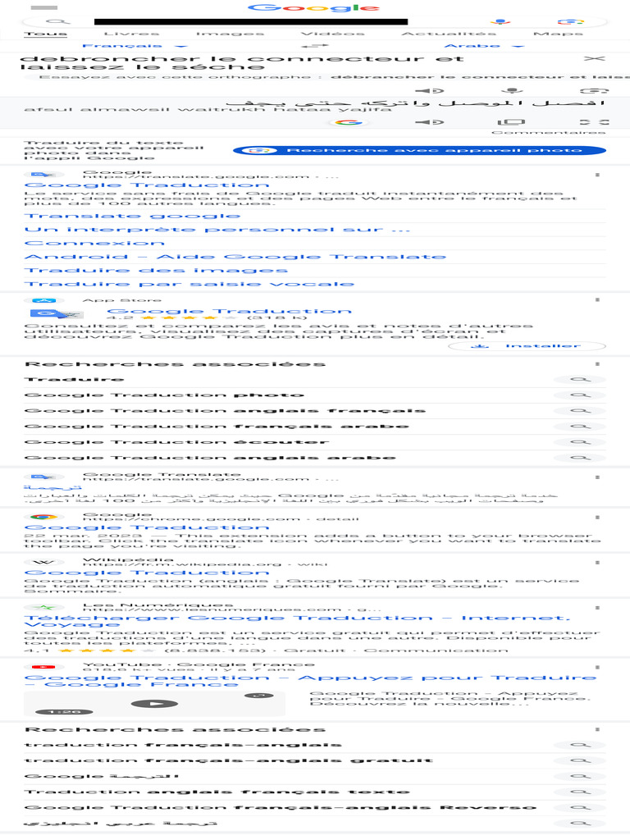Open 'Android – Aide Google Translate' sitelink
Image resolution: width=630 pixels, height=840 pixels.
coord(235,257)
